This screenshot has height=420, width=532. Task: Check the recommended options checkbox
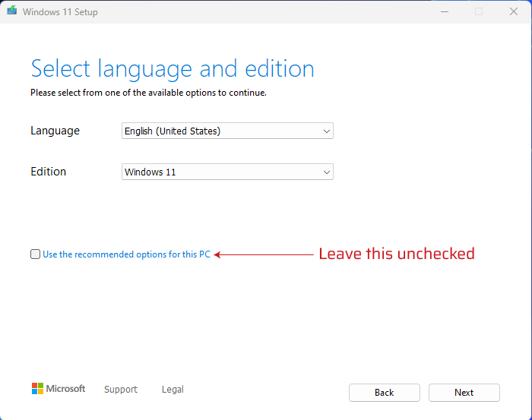click(x=35, y=254)
